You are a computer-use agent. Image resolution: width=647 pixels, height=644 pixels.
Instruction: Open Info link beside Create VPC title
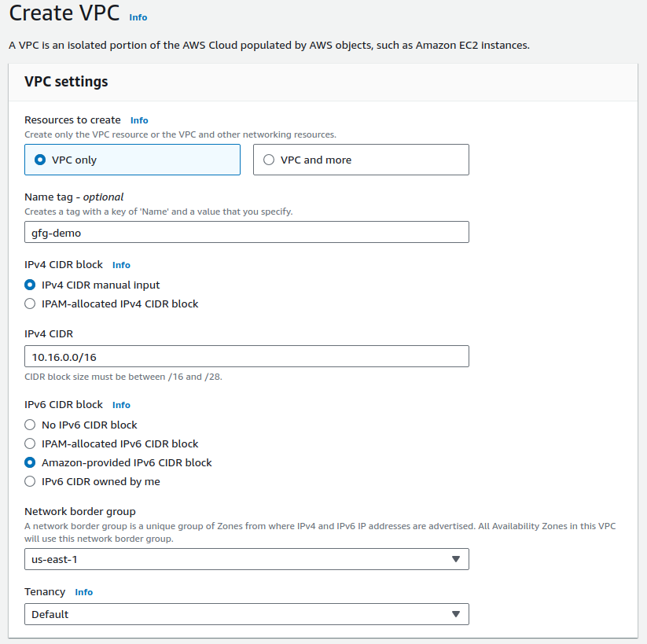pos(138,17)
